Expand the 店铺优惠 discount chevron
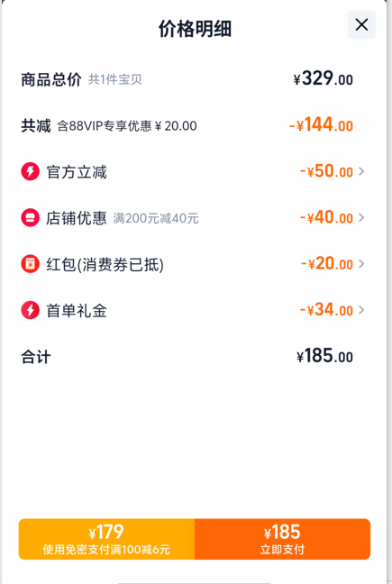 coord(361,217)
